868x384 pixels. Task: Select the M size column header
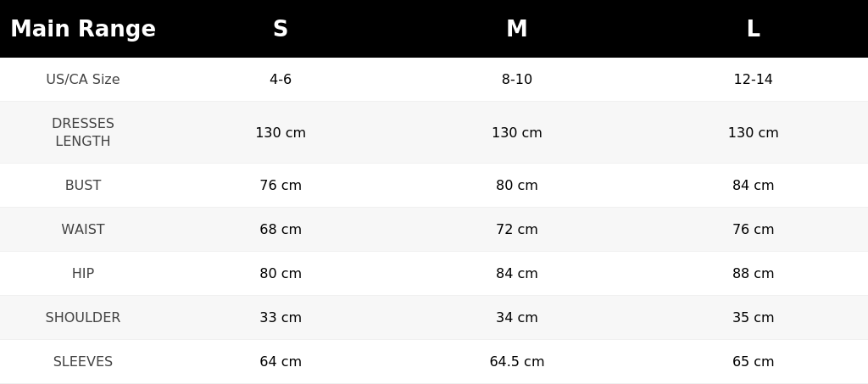(x=517, y=29)
